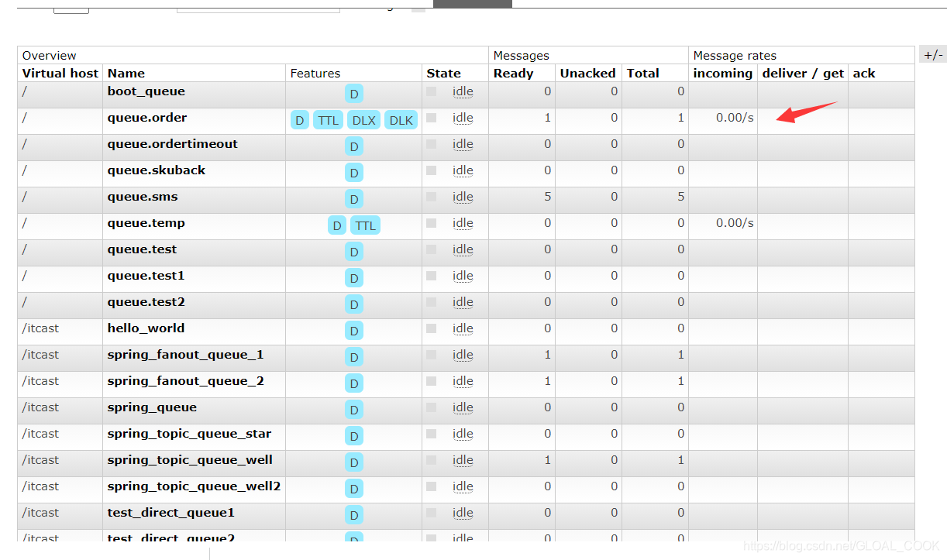Click the TTL badge of queue.order
The height and width of the screenshot is (560, 947).
[329, 120]
